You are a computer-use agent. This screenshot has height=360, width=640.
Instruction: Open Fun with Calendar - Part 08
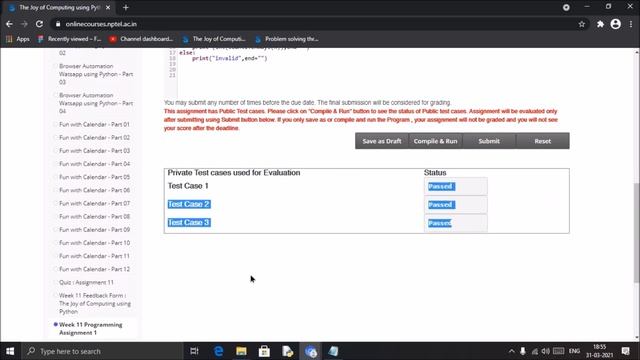pyautogui.click(x=94, y=216)
